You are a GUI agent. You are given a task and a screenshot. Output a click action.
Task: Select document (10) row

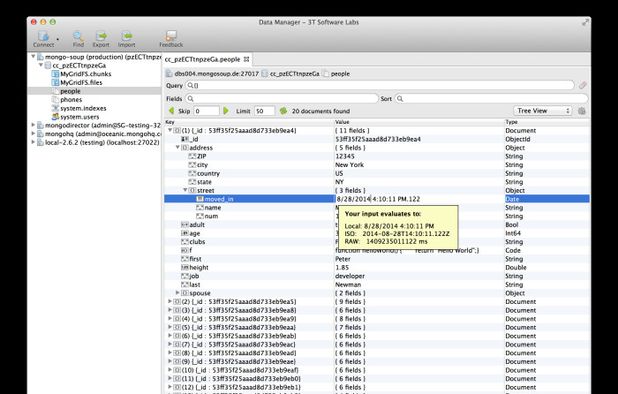377,370
